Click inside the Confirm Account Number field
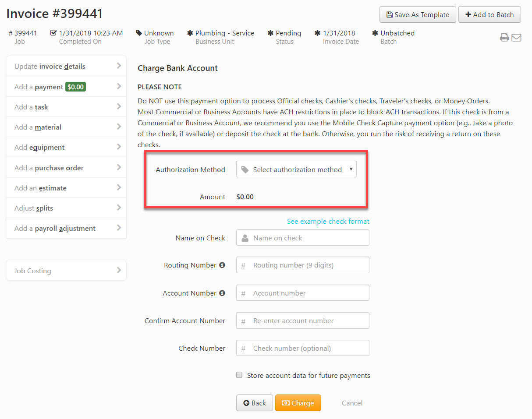The width and height of the screenshot is (532, 419). tap(302, 320)
